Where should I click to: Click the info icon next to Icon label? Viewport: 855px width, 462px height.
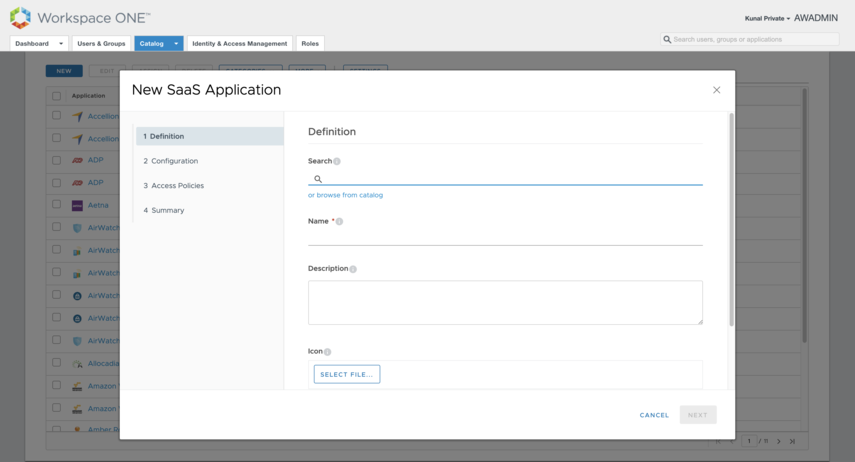coord(327,352)
